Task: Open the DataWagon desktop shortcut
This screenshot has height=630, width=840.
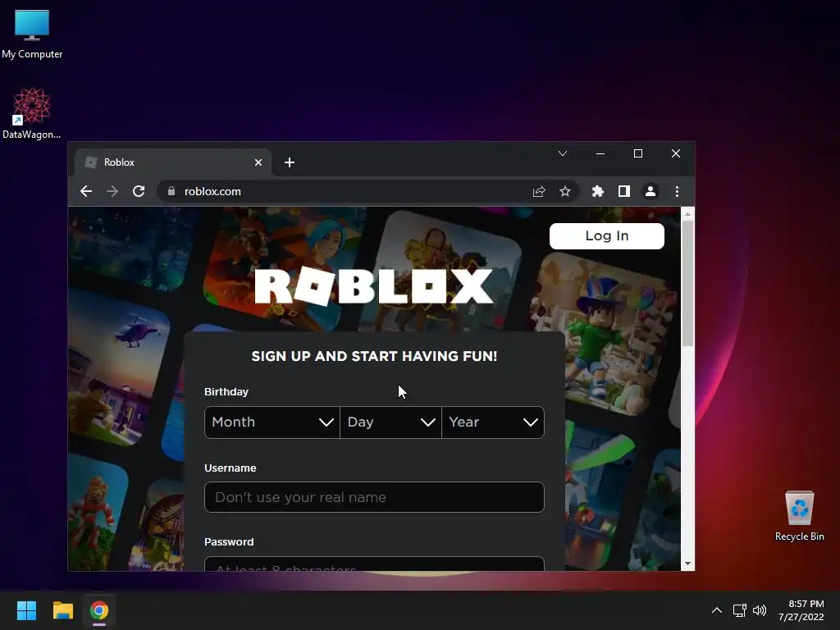Action: (32, 113)
